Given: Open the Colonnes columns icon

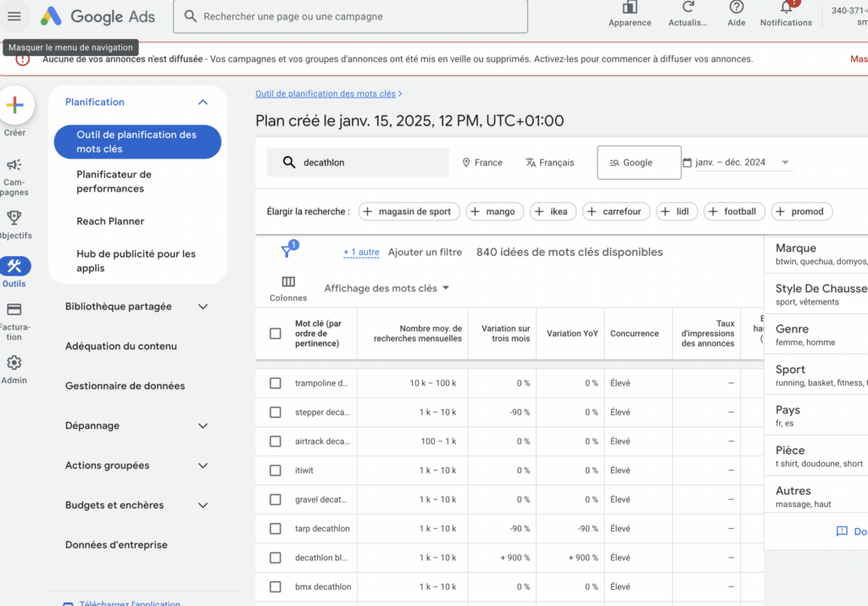Looking at the screenshot, I should pos(288,281).
